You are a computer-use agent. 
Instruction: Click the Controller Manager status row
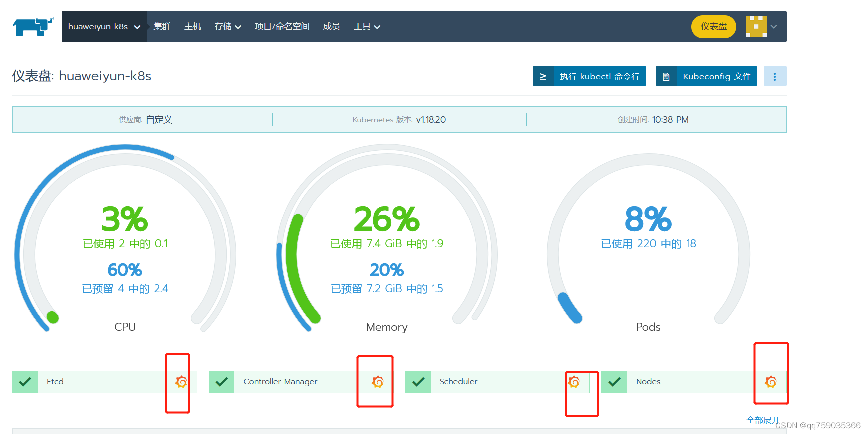301,382
